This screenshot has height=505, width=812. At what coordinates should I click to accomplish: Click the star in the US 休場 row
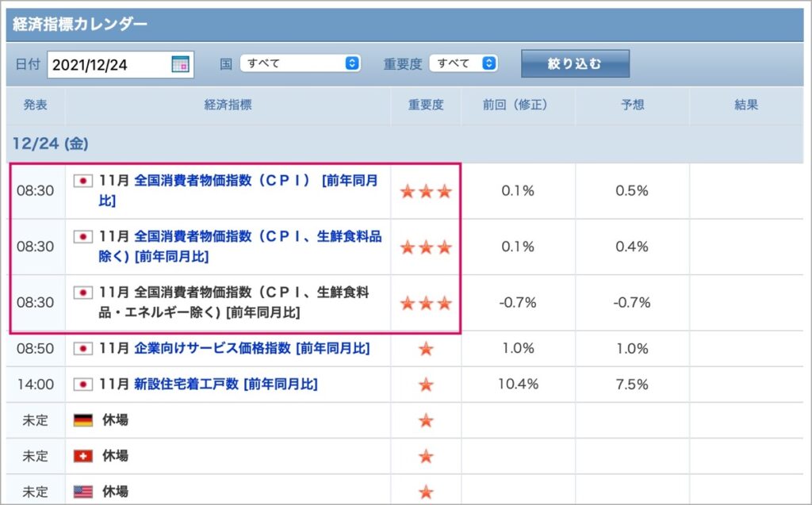[x=426, y=492]
